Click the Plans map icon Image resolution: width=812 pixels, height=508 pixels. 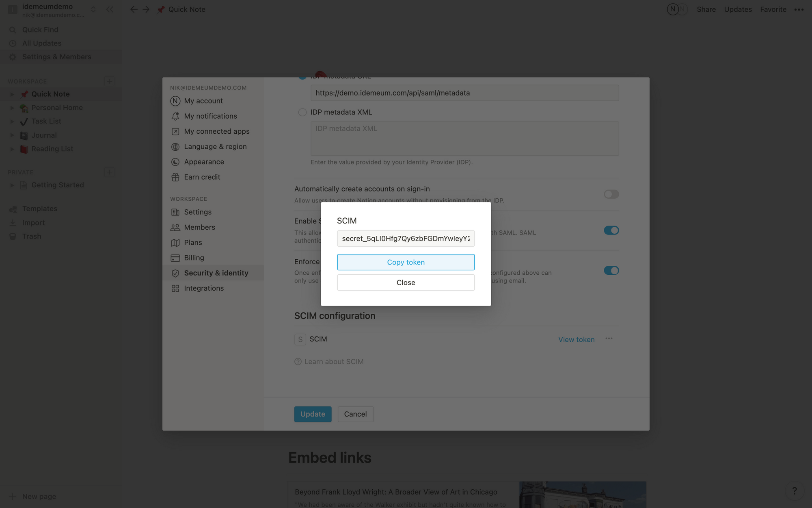click(175, 243)
